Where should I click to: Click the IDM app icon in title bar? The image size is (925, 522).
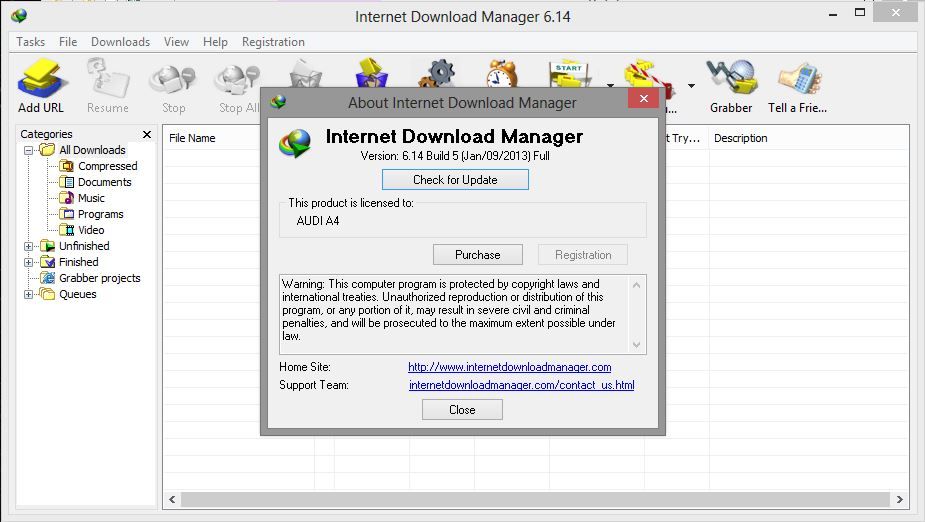pos(19,15)
